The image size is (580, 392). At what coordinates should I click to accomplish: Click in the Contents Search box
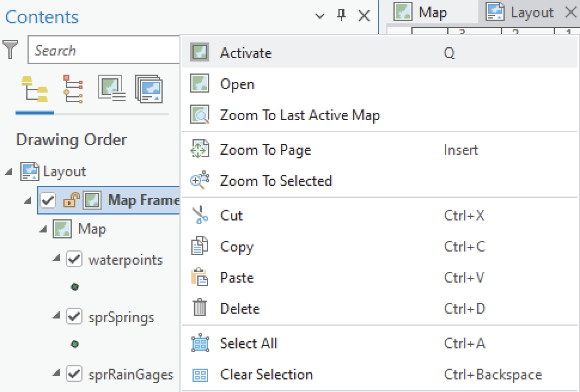point(102,51)
